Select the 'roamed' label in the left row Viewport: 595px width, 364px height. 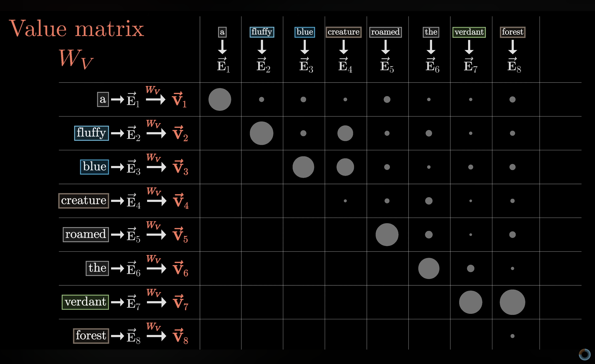click(x=86, y=235)
